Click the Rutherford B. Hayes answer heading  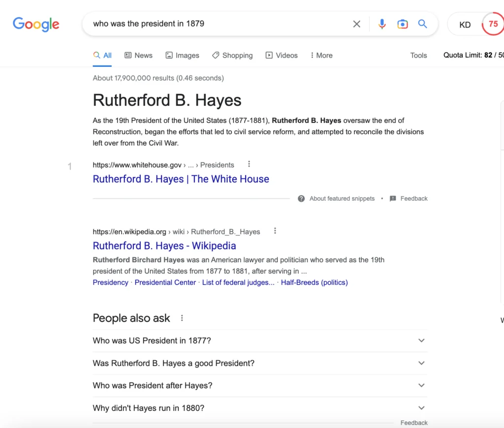pyautogui.click(x=167, y=100)
